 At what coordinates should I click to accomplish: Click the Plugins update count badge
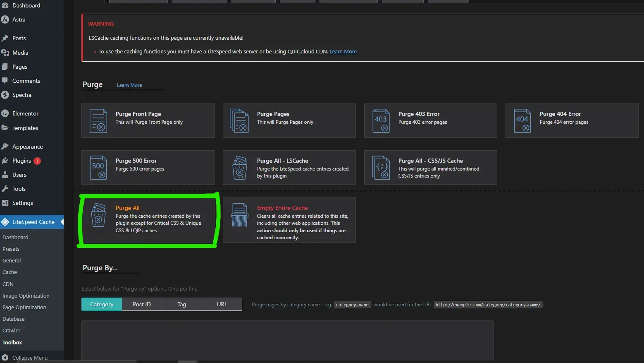point(37,161)
